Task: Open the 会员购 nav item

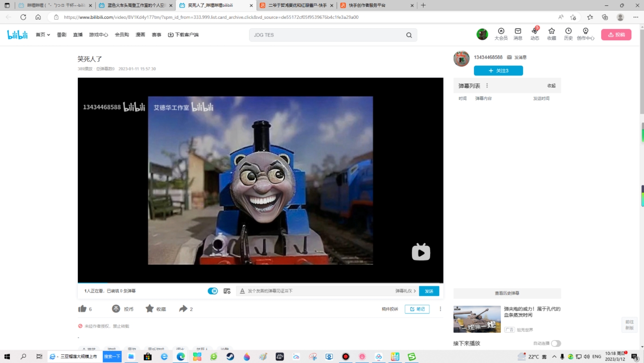Action: 122,34
